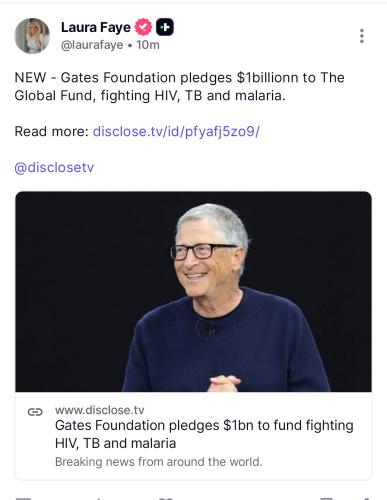The image size is (387, 500).
Task: Open Laura Faye's profile avatar
Action: 32,36
